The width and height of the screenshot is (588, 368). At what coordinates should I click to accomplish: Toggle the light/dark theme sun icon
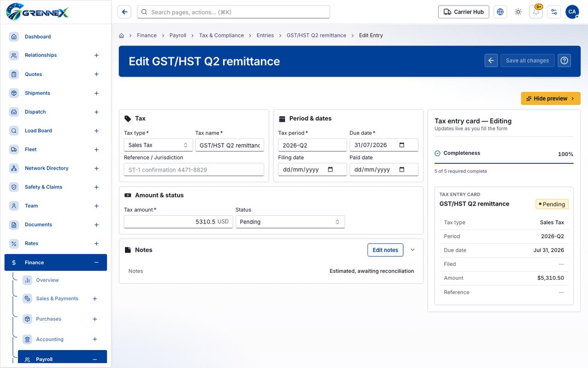[x=518, y=12]
